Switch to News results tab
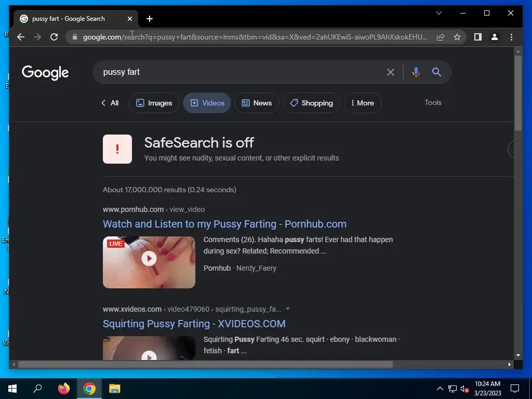 [x=257, y=103]
